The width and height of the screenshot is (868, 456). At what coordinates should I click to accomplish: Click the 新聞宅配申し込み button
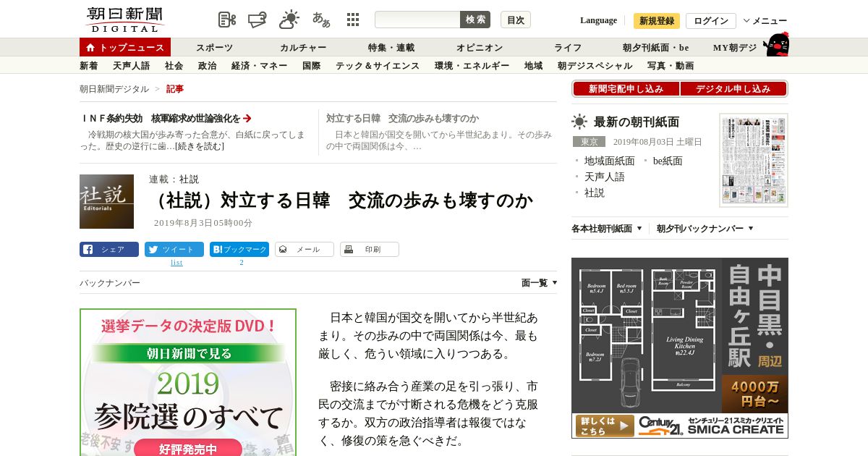point(626,89)
